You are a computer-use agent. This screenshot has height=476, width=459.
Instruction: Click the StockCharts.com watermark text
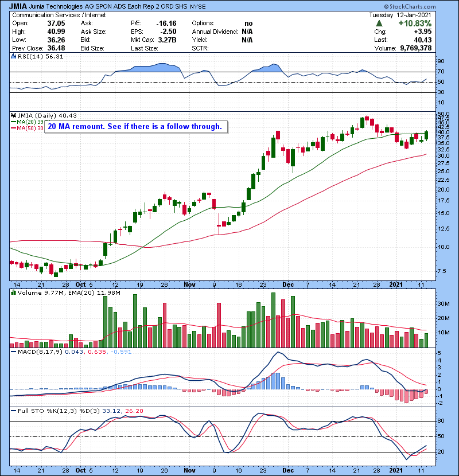click(410, 6)
